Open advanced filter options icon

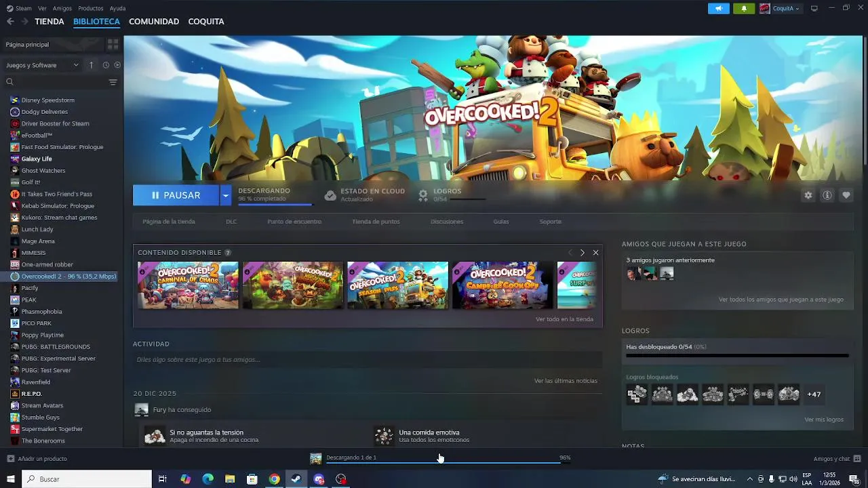tap(113, 82)
